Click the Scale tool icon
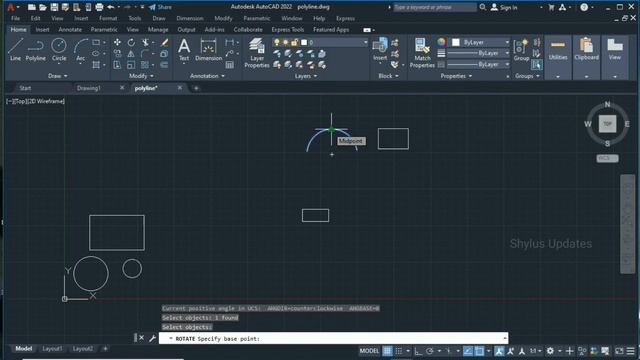Screen dimensions: 640x360 click(x=131, y=64)
